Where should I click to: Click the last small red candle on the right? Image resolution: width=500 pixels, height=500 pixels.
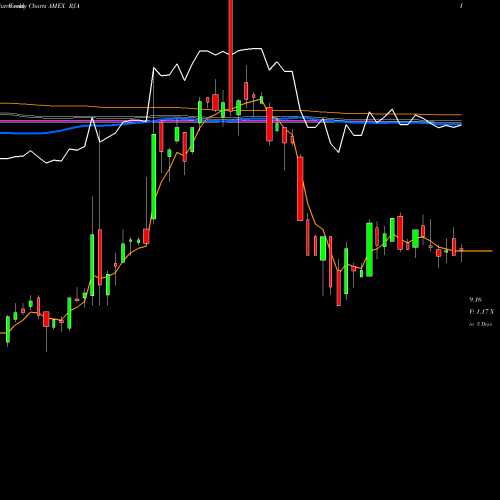click(x=461, y=250)
